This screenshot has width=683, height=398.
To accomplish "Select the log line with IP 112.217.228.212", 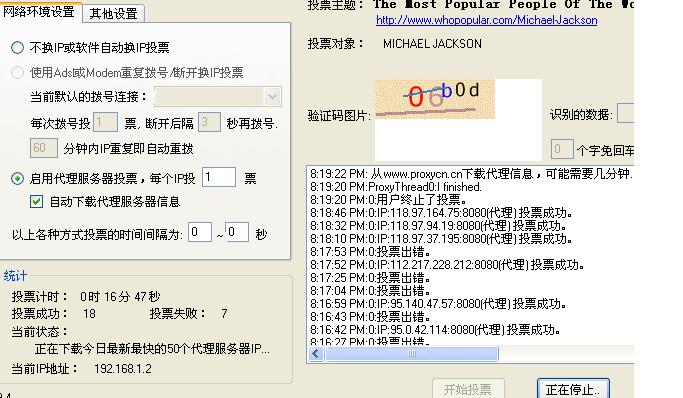I will coord(447,265).
